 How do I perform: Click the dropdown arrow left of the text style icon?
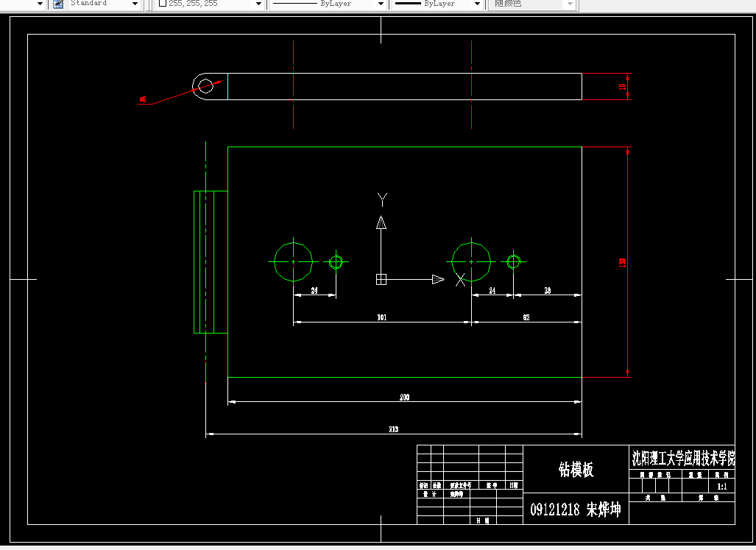40,4
